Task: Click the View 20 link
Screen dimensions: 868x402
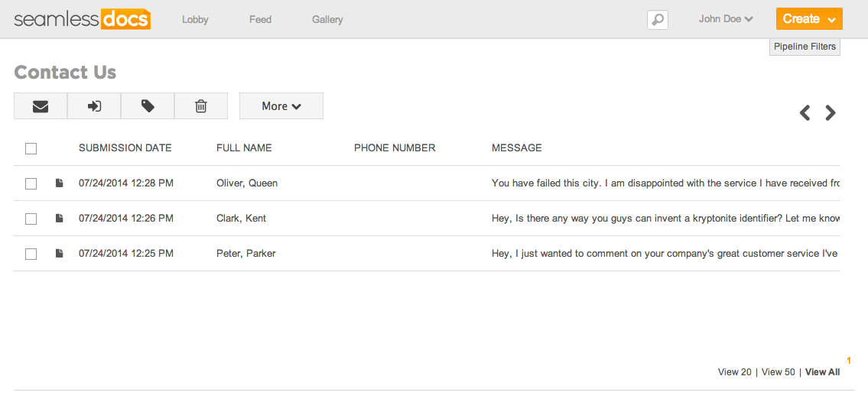Action: [734, 372]
